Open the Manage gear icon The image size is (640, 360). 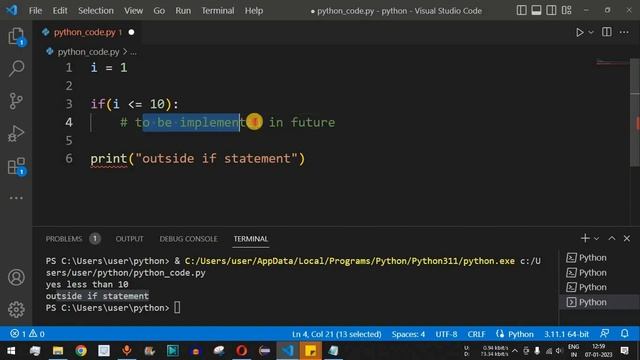tap(16, 309)
